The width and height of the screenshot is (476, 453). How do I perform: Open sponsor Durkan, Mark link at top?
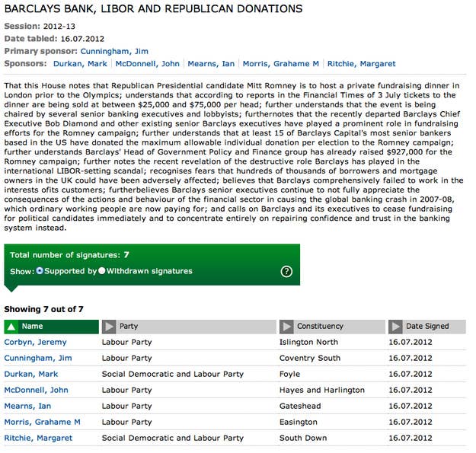(x=85, y=64)
